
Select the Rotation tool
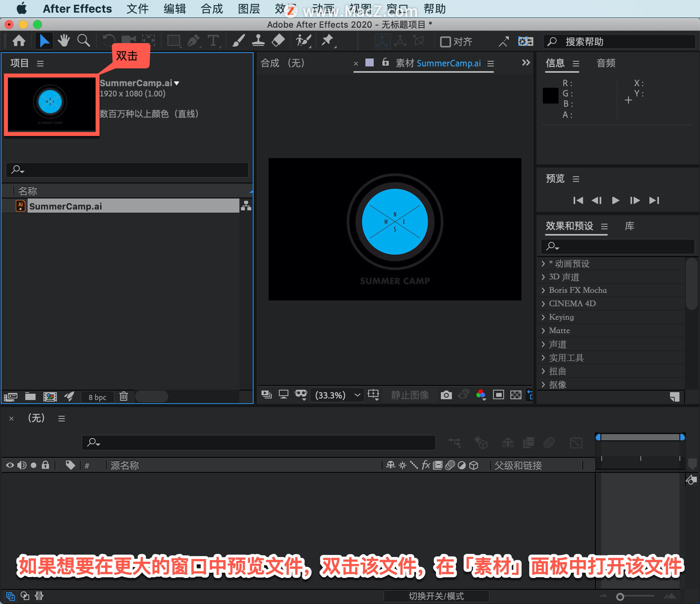pyautogui.click(x=109, y=41)
